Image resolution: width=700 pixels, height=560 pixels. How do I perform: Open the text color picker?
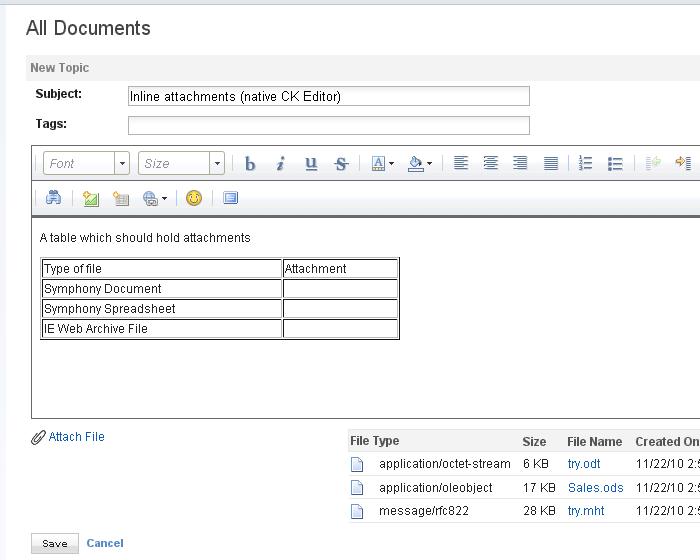click(382, 164)
